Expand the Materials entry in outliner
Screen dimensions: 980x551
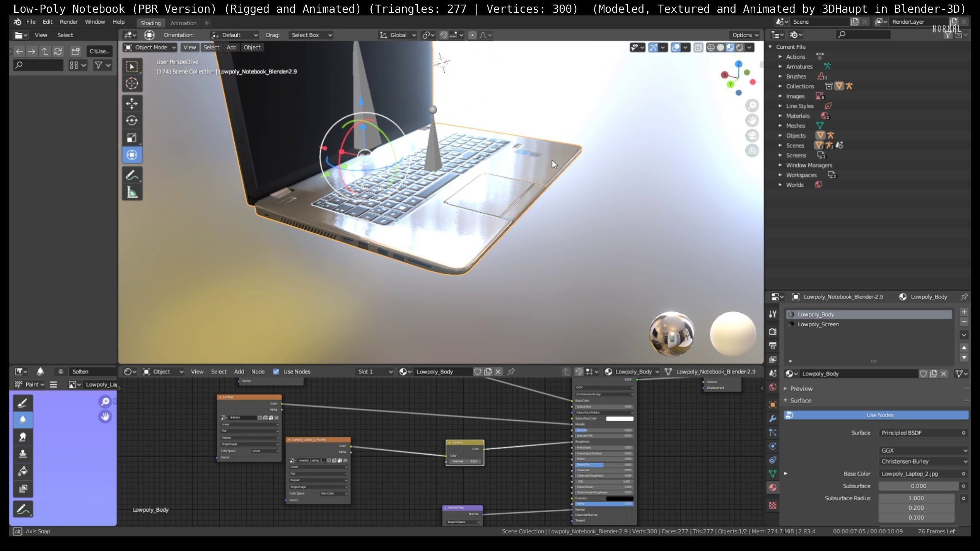pyautogui.click(x=780, y=116)
